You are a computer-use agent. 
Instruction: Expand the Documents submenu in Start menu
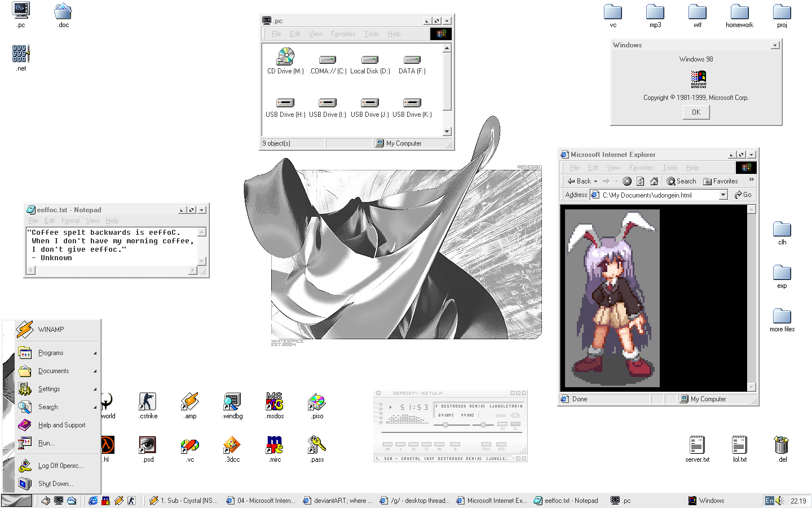point(58,371)
